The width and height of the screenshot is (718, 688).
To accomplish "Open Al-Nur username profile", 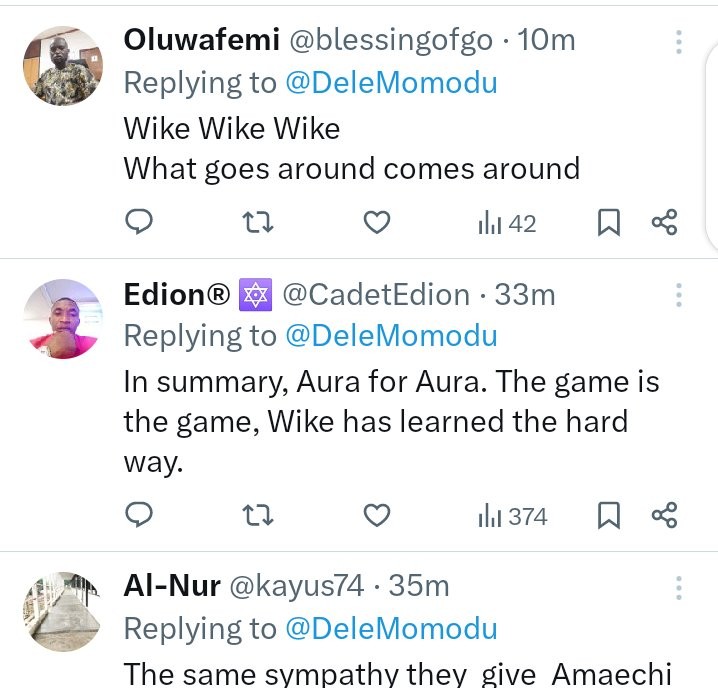I will 172,585.
